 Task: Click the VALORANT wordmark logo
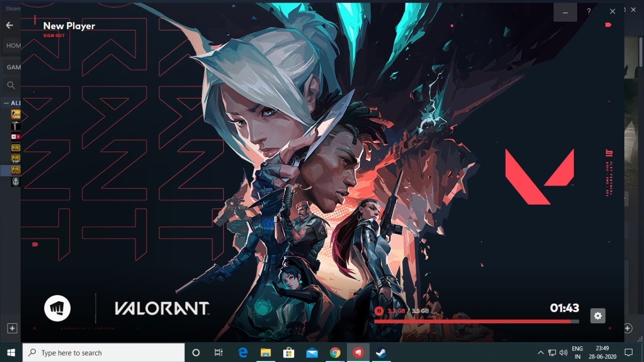[162, 308]
